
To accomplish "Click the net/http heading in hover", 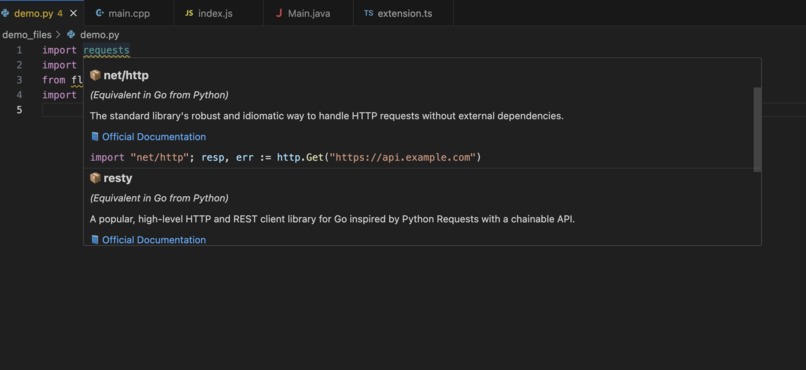I will (126, 75).
